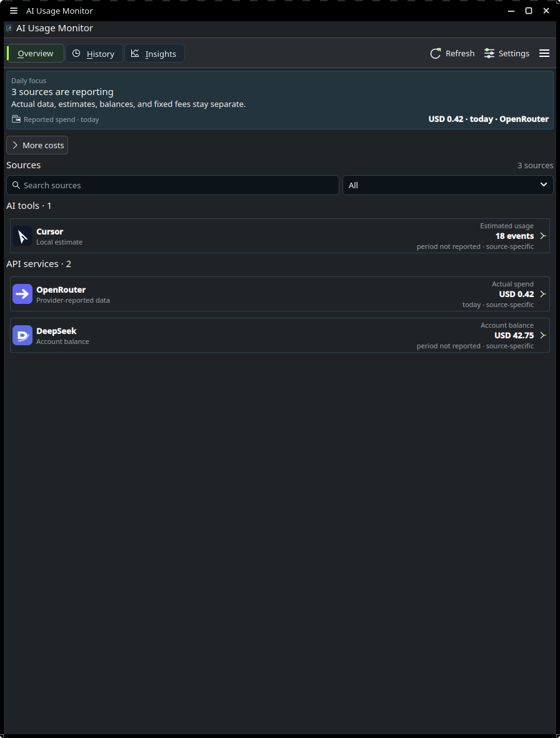The width and height of the screenshot is (560, 738).
Task: Open the main menu beside Settings
Action: point(544,53)
